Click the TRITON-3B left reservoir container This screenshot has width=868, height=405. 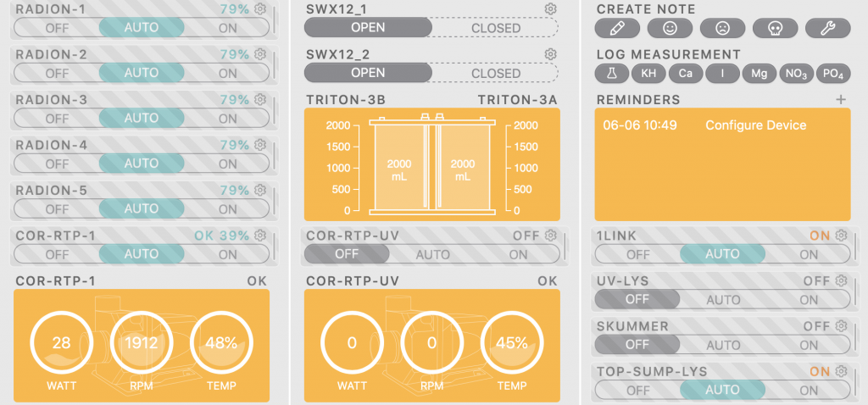398,164
